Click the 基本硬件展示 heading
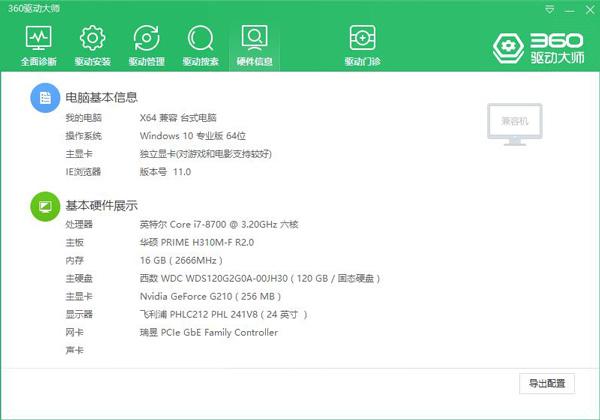 pyautogui.click(x=101, y=206)
